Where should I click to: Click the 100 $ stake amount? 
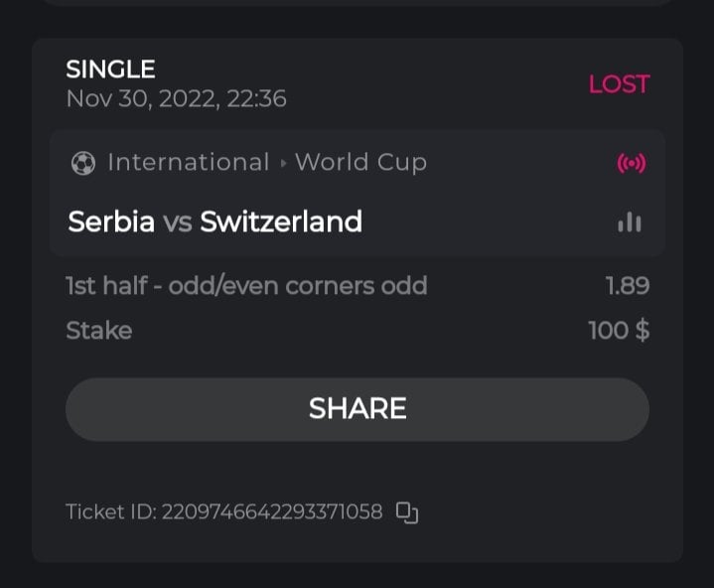click(619, 330)
